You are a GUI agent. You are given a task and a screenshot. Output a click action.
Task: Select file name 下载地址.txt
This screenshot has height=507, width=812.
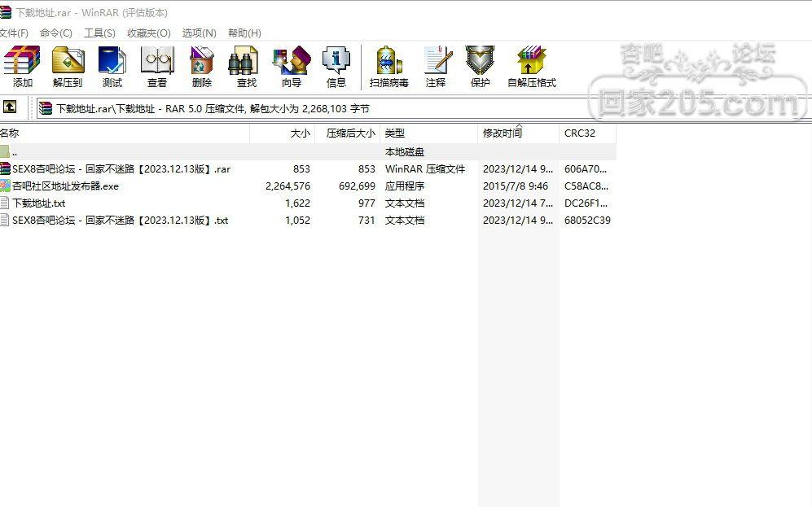pyautogui.click(x=39, y=203)
